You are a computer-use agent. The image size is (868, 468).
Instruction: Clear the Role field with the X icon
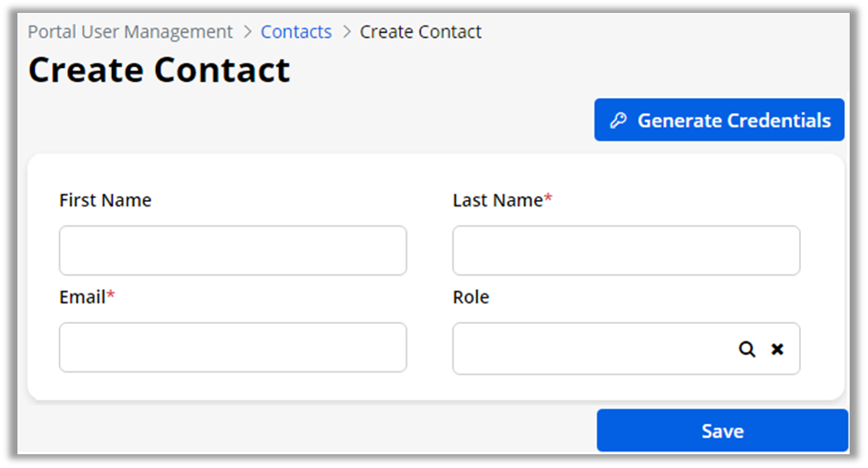pyautogui.click(x=777, y=350)
